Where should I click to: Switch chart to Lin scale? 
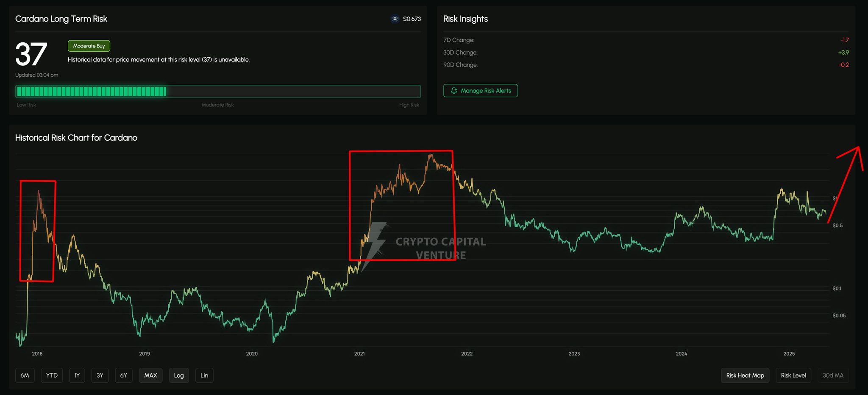pyautogui.click(x=204, y=376)
